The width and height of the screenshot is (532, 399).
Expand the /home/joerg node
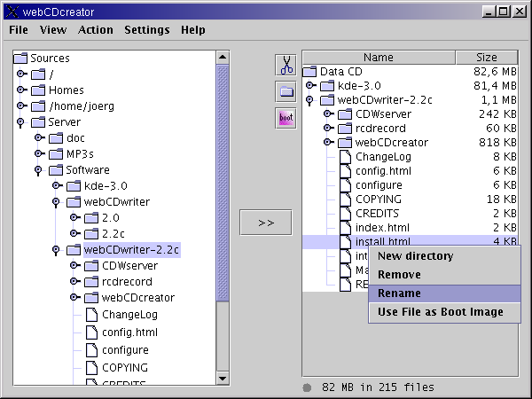coord(21,106)
